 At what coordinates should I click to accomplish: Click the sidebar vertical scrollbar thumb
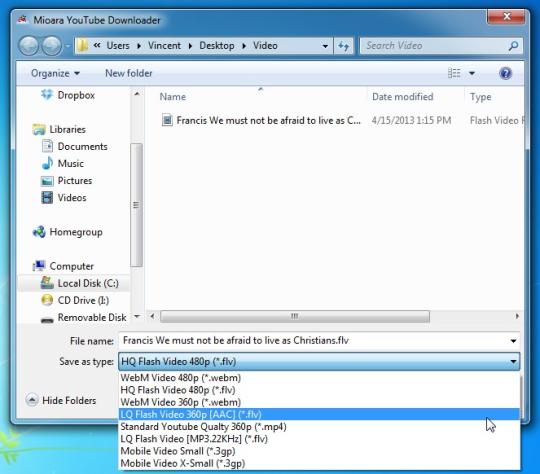pos(136,205)
